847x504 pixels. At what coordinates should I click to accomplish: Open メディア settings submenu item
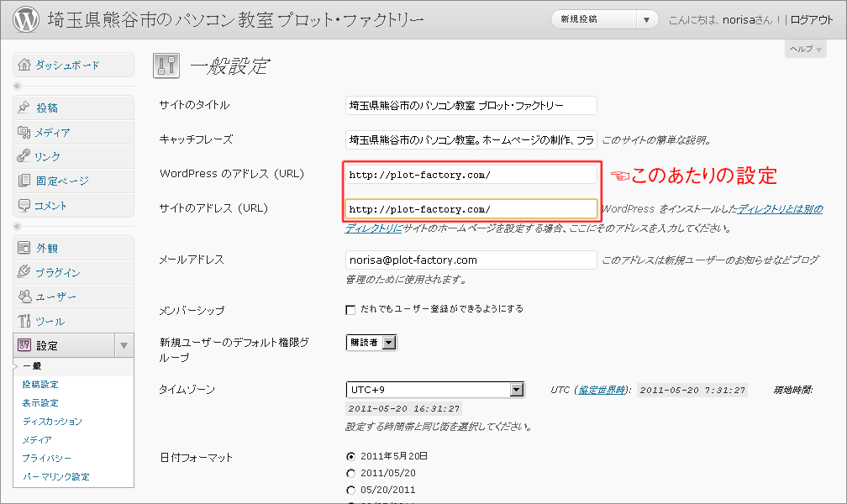click(37, 439)
